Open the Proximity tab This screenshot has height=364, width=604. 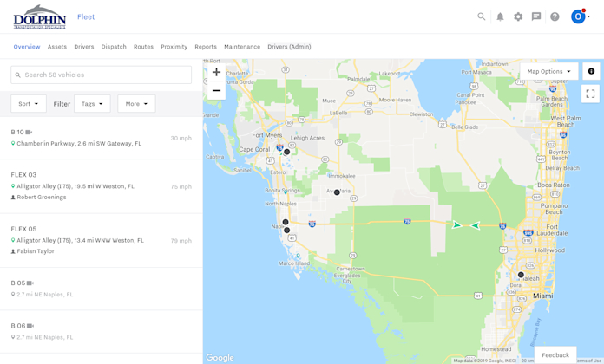click(x=174, y=47)
